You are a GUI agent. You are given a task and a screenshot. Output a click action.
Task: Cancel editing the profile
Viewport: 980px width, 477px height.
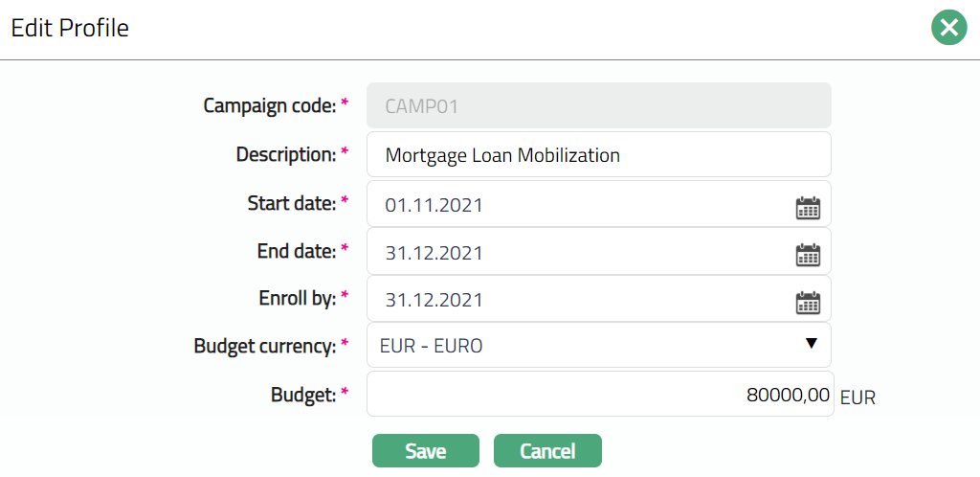547,451
